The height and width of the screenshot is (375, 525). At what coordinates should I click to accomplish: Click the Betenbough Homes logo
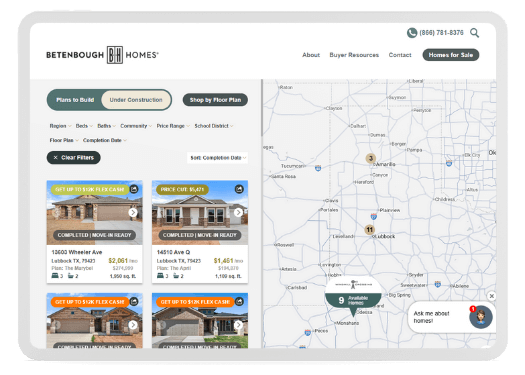(x=102, y=55)
